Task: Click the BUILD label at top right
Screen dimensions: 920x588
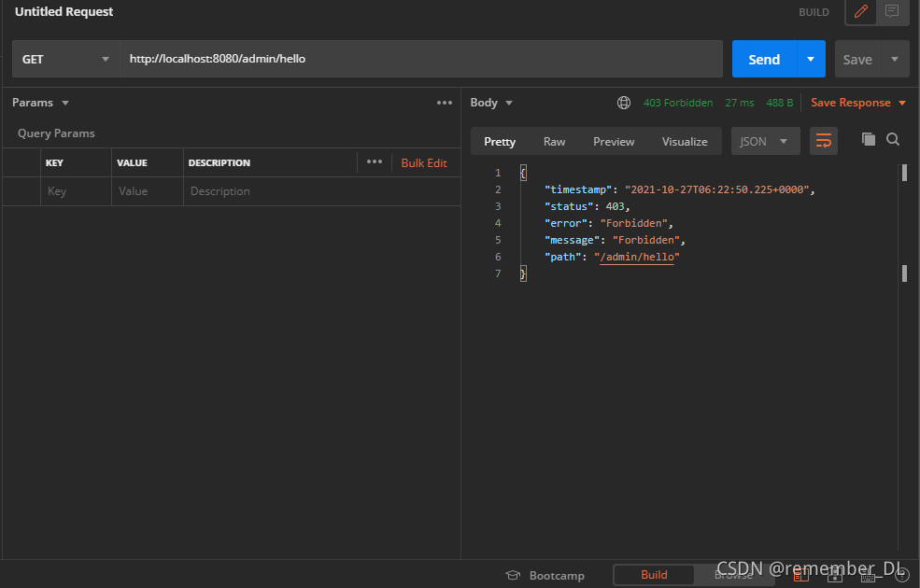Action: coord(814,12)
